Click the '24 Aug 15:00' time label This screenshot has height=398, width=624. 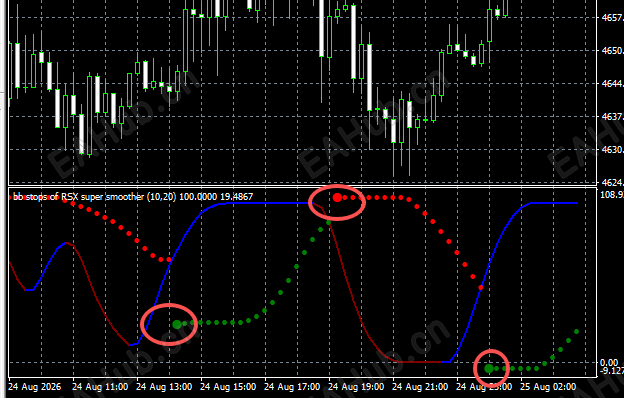click(x=228, y=387)
